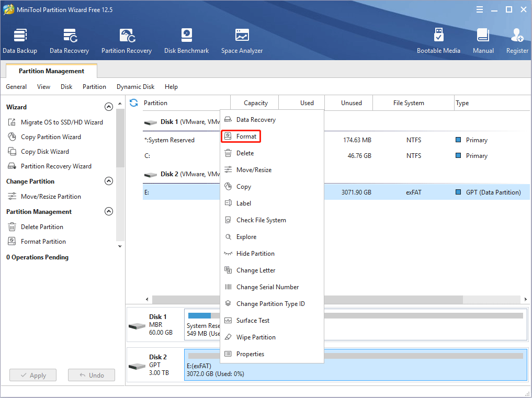Image resolution: width=532 pixels, height=398 pixels.
Task: Start Migrate OS to SSD/HD Wizard
Action: (x=55, y=122)
